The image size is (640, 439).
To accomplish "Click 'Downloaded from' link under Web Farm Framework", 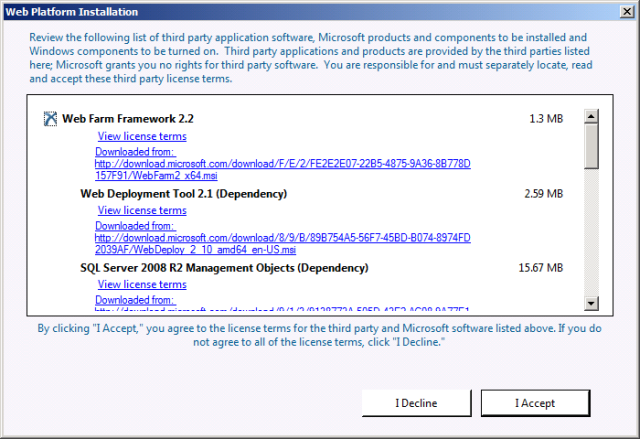I will (135, 152).
